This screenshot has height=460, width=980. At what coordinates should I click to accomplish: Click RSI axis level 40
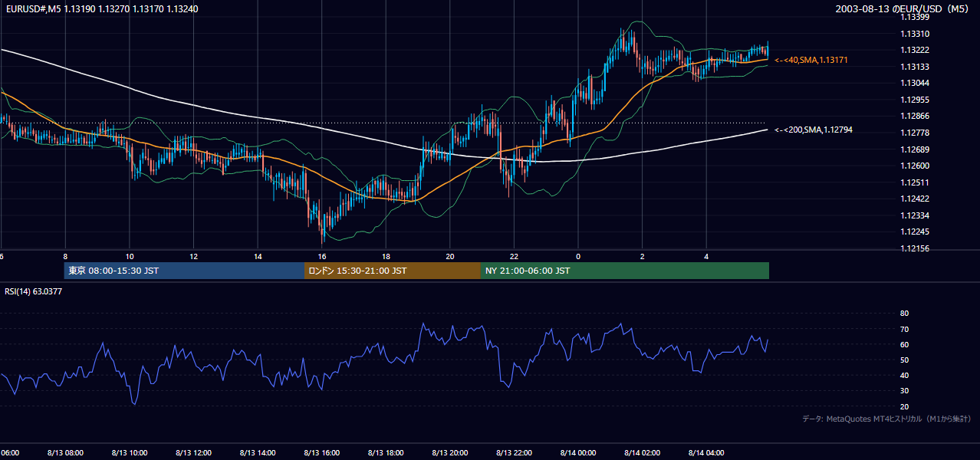pos(904,375)
